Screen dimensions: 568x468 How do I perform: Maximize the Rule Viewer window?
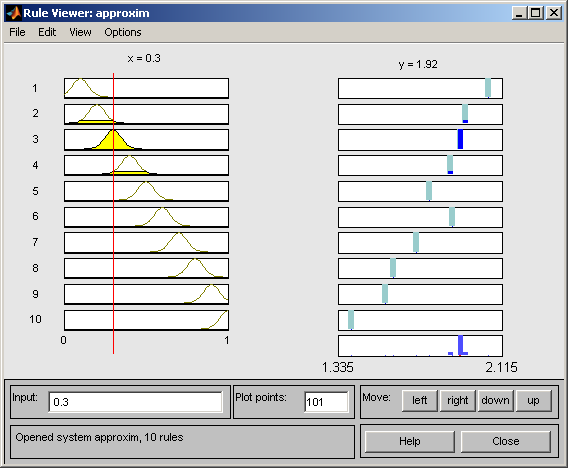point(535,13)
